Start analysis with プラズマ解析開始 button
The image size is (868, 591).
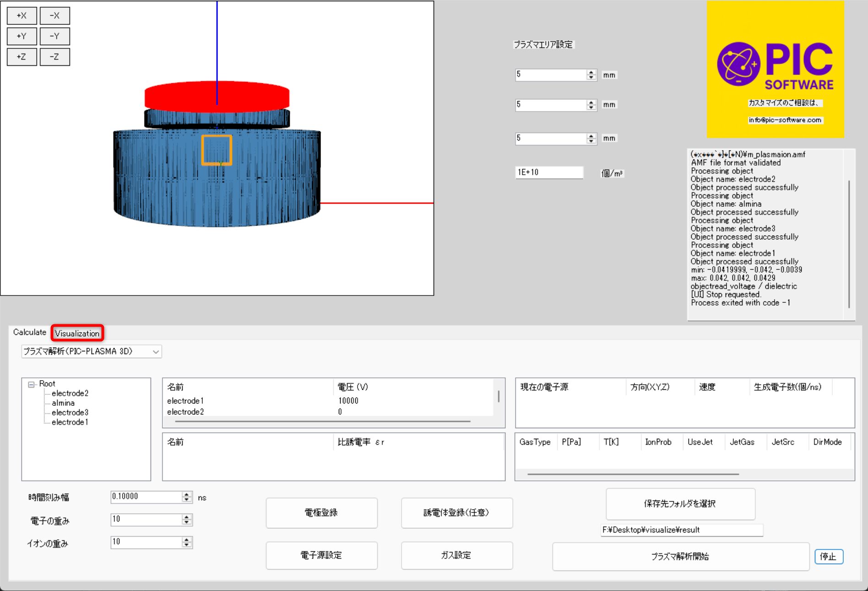click(680, 556)
